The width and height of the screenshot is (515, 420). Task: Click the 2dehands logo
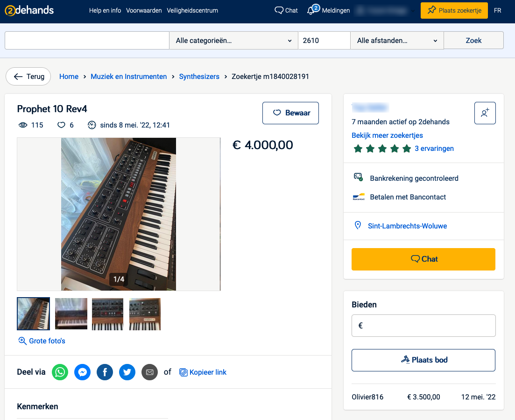pos(29,11)
